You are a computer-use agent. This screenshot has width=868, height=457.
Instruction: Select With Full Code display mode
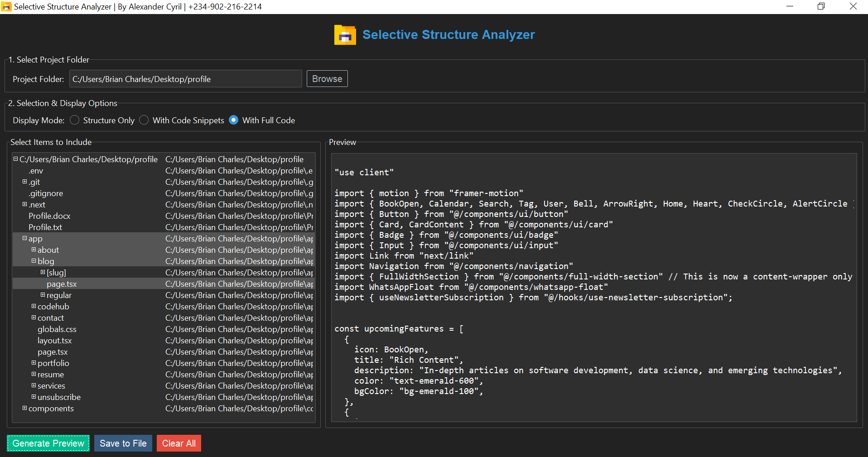click(x=234, y=120)
